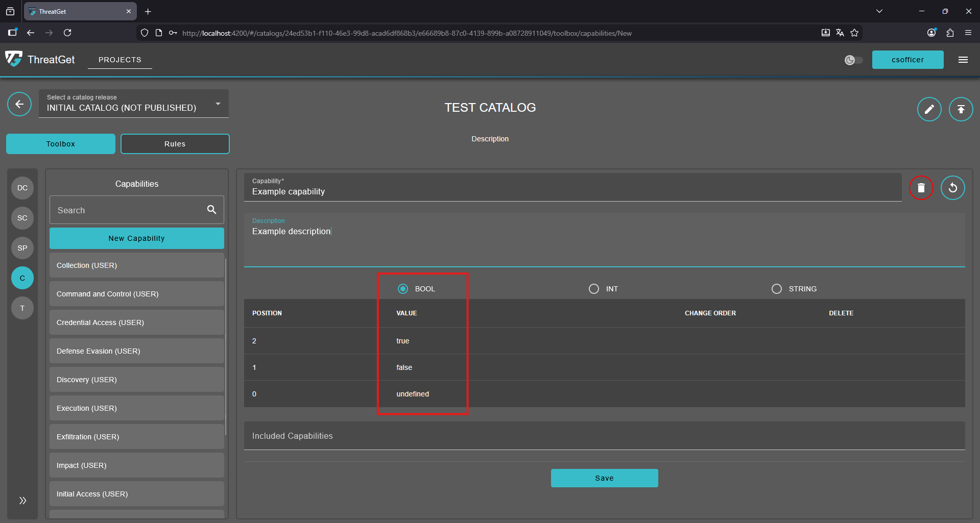Expand the sidebar with double chevron

coord(22,501)
